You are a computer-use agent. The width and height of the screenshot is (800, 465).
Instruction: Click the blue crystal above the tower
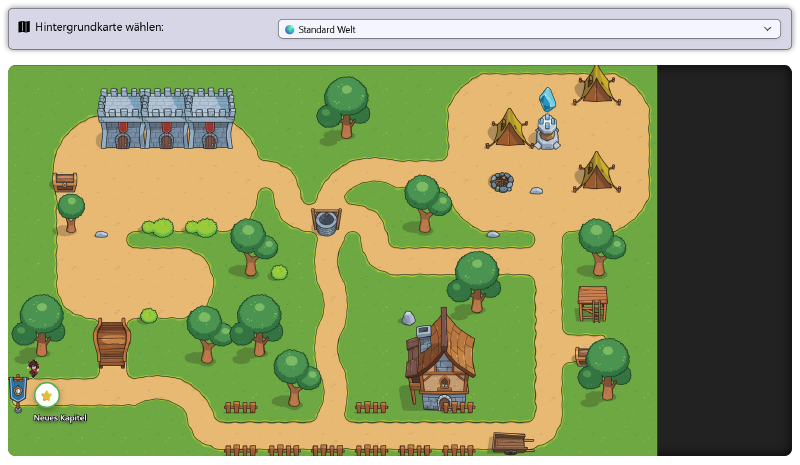coord(547,100)
